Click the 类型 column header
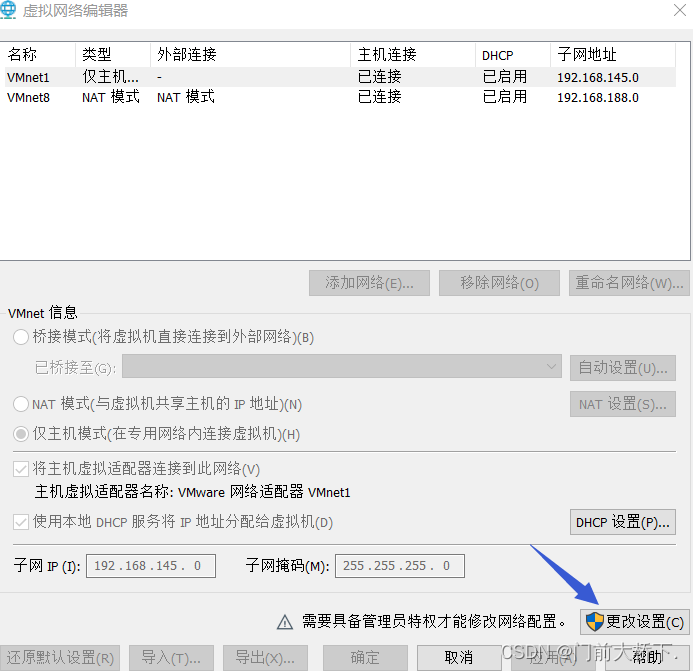Image resolution: width=693 pixels, height=671 pixels. [x=113, y=54]
